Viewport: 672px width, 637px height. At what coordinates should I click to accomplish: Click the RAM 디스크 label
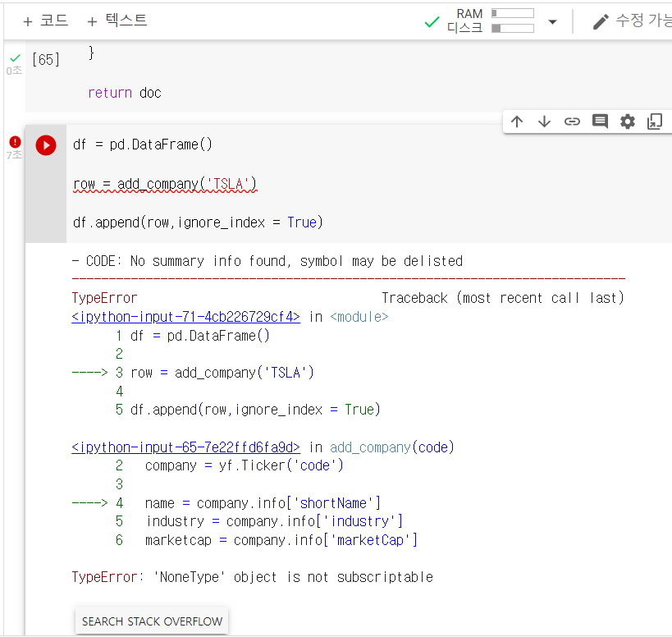(x=465, y=21)
